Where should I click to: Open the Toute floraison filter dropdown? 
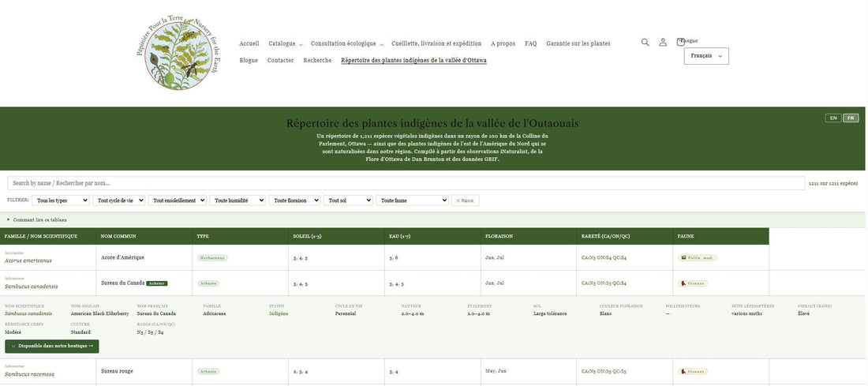click(295, 200)
